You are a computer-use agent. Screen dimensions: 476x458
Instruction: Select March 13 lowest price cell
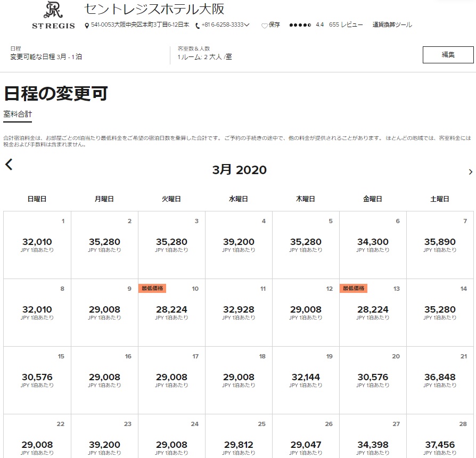pos(373,313)
